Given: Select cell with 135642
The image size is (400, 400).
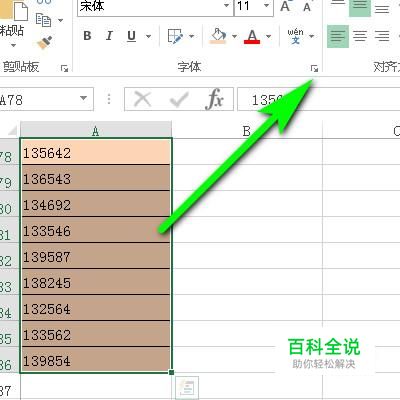Looking at the screenshot, I should pyautogui.click(x=96, y=152).
